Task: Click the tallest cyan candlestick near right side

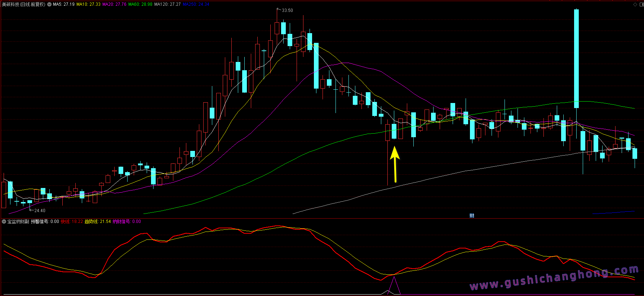Action: [576, 58]
